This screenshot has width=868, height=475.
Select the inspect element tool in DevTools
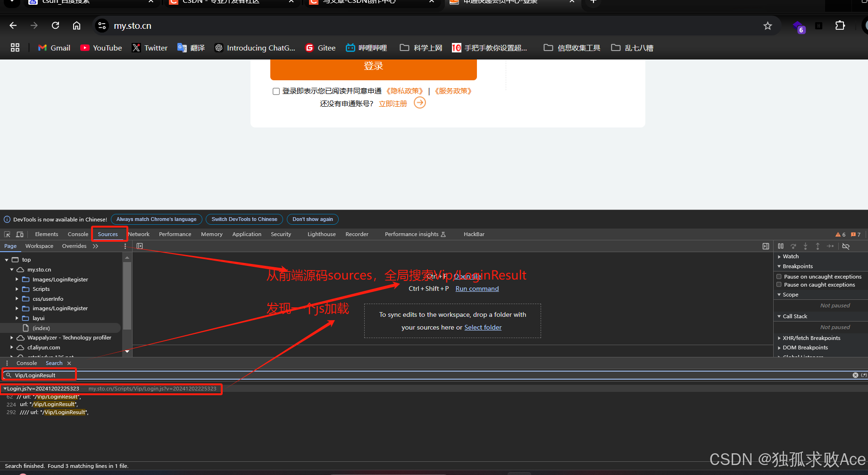click(7, 234)
